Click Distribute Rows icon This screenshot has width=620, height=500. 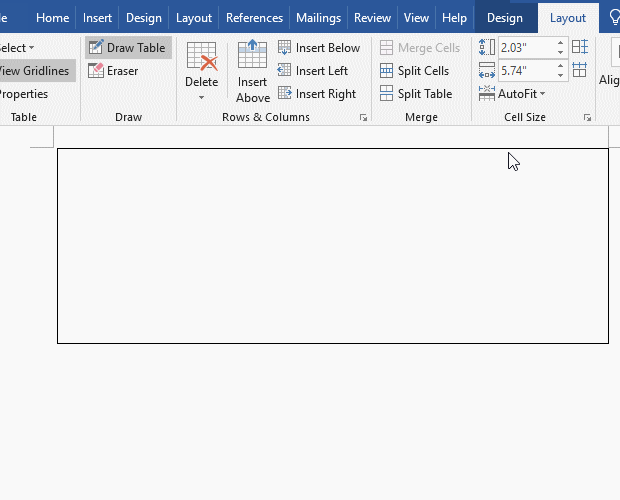coord(579,47)
